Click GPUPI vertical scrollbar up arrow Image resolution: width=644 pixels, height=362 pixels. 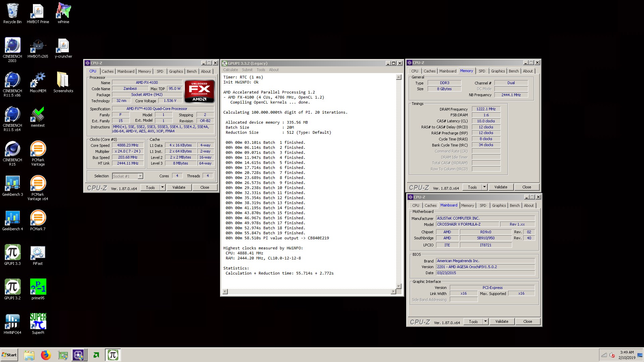(x=398, y=77)
